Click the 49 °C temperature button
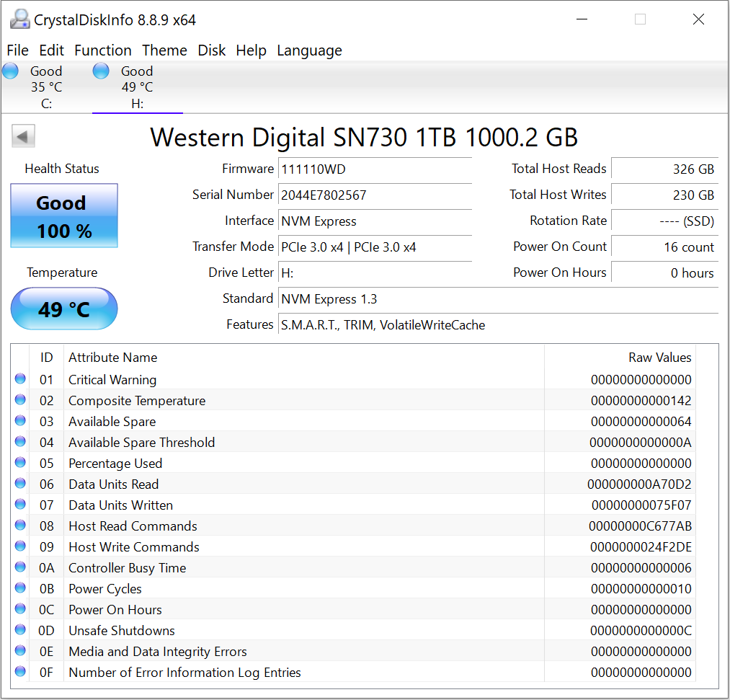Screen dimensions: 730x700 (x=64, y=309)
